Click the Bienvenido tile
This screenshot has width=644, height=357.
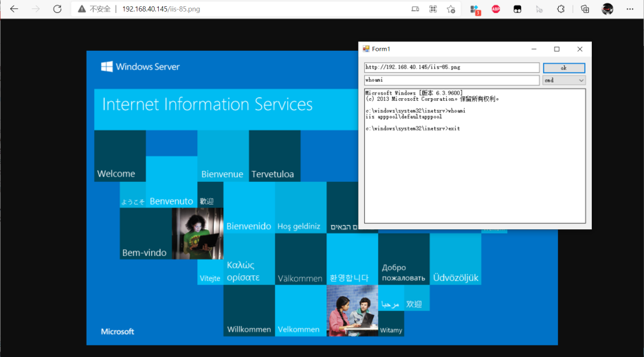click(249, 207)
